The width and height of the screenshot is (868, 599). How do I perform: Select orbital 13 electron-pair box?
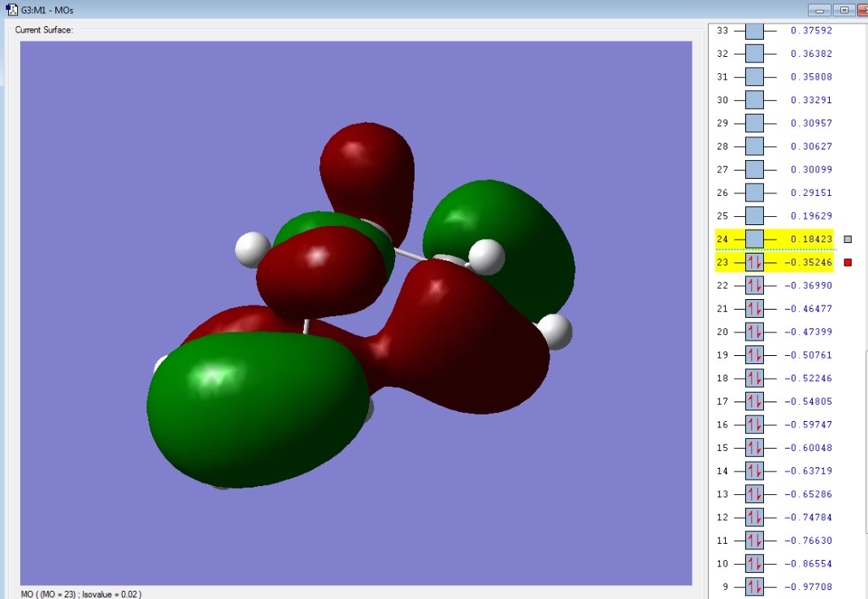click(754, 494)
